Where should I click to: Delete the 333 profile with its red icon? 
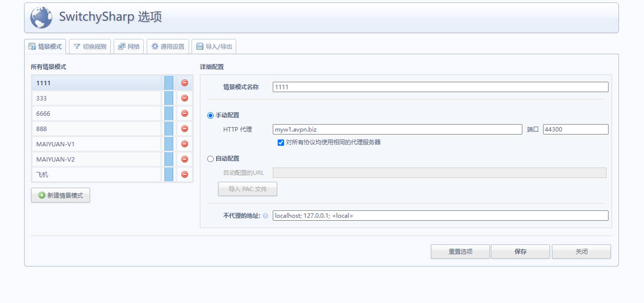[185, 98]
